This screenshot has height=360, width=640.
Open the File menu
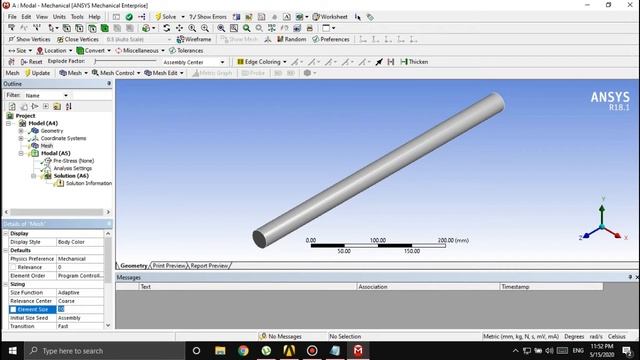point(12,17)
